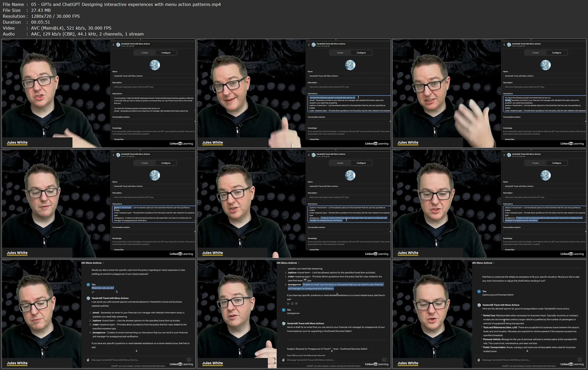The width and height of the screenshot is (588, 370).
Task: Click globe GPT logo in frame with highlighted '/email' command
Action: pos(546,65)
